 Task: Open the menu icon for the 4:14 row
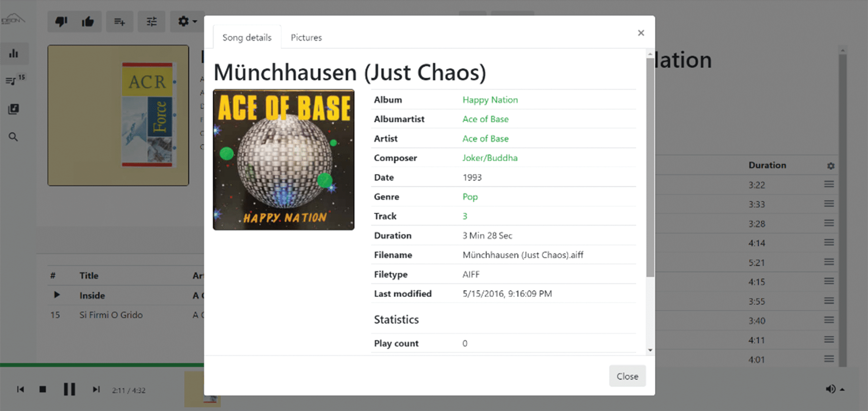pos(829,242)
